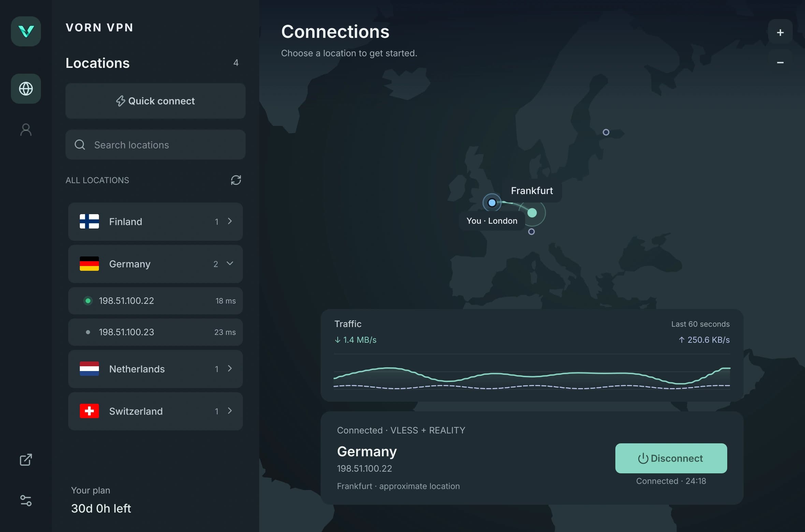Click the northern server map marker
The width and height of the screenshot is (805, 532).
[606, 132]
